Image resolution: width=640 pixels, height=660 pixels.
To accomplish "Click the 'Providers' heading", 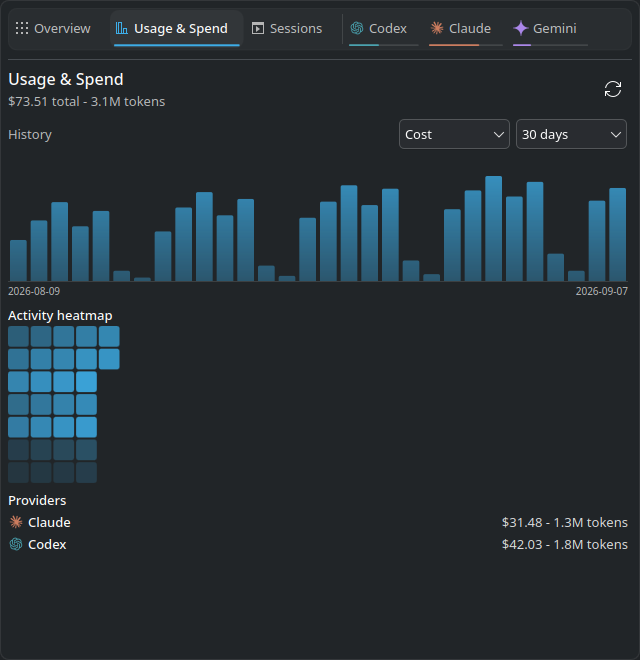I will pyautogui.click(x=37, y=500).
